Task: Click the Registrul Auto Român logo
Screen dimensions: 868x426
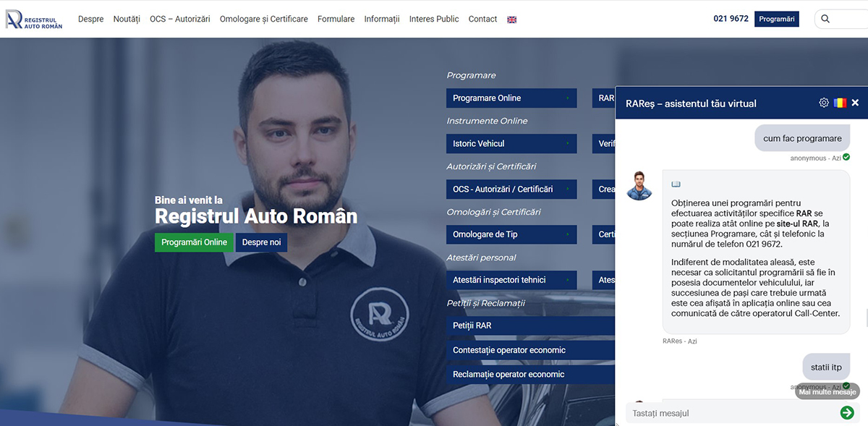Action: 34,19
